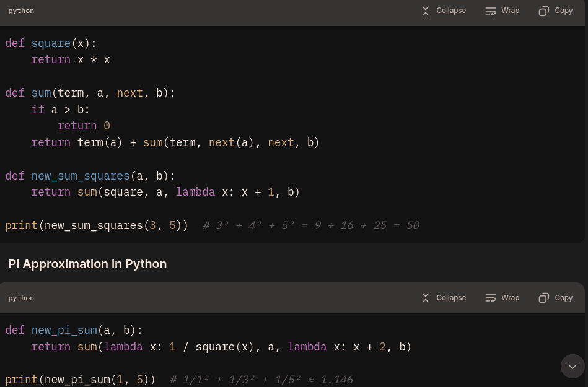Click the 'def new_pi_sum(a, b):' line
Viewport: 588px width, 387px height.
(x=74, y=330)
